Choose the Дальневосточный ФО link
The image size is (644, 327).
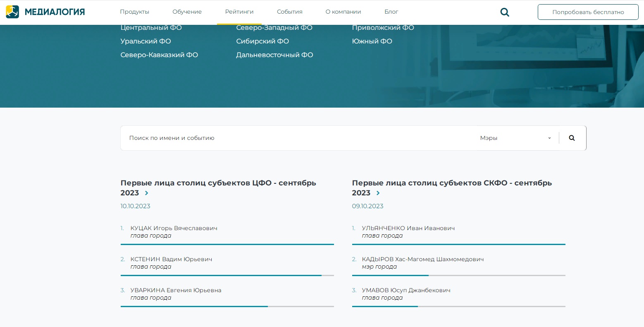274,55
